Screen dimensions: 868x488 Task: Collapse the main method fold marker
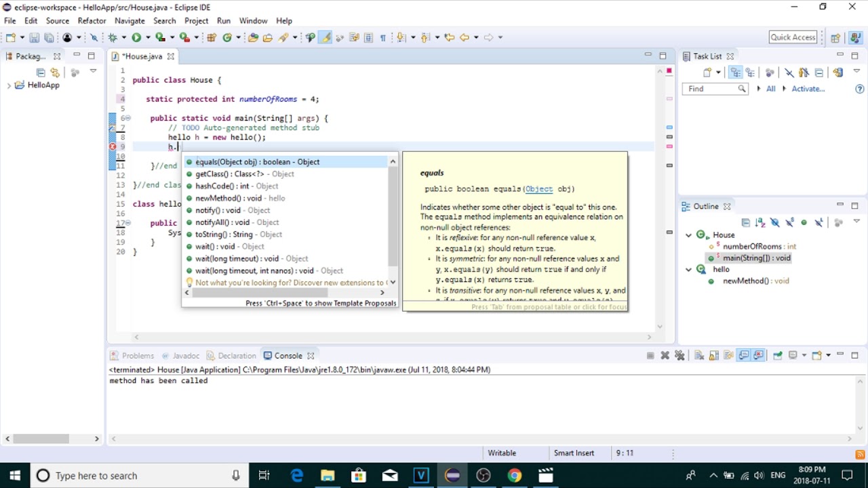(128, 118)
